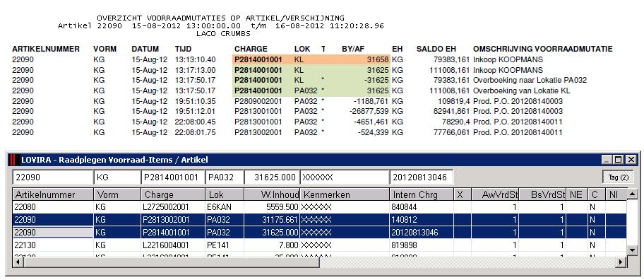Click horizontal scrollbar left arrow
Image resolution: width=644 pixels, height=280 pixels.
[16, 262]
